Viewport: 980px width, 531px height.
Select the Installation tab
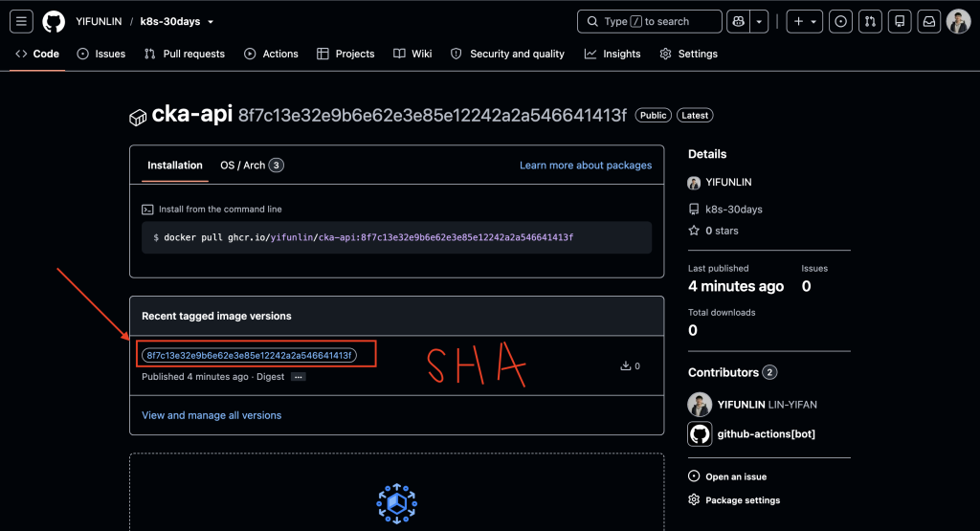tap(175, 165)
